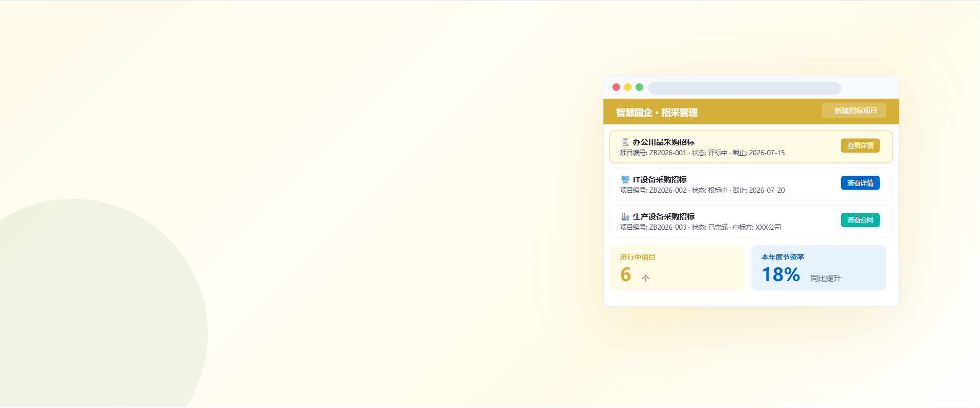Click the 本年度节资率 label
Image resolution: width=980 pixels, height=408 pixels.
coord(783,257)
